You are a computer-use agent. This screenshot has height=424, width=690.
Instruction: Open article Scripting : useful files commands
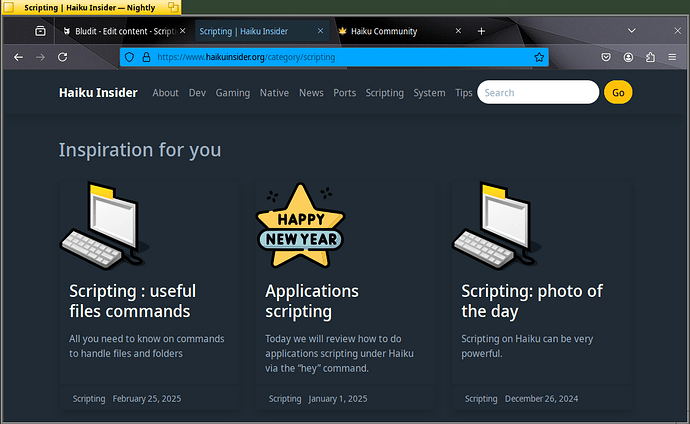click(x=132, y=301)
